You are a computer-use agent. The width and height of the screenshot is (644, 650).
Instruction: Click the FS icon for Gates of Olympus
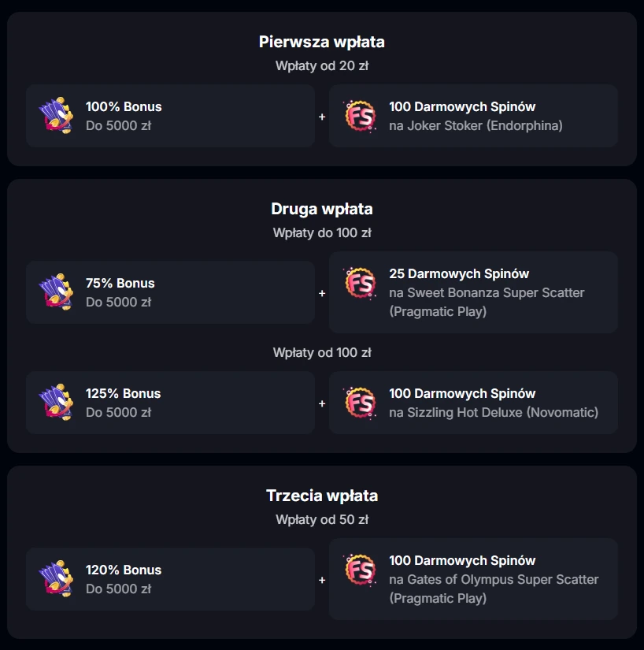click(360, 570)
